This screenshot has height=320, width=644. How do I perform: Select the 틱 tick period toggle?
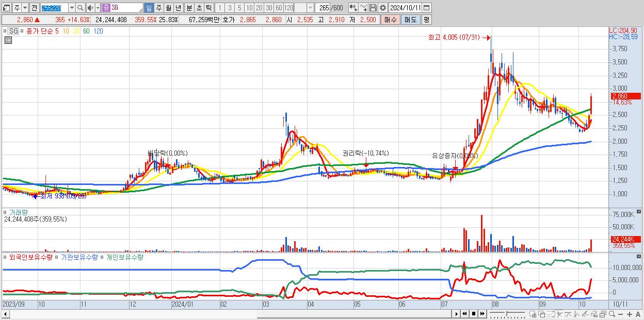tap(208, 8)
